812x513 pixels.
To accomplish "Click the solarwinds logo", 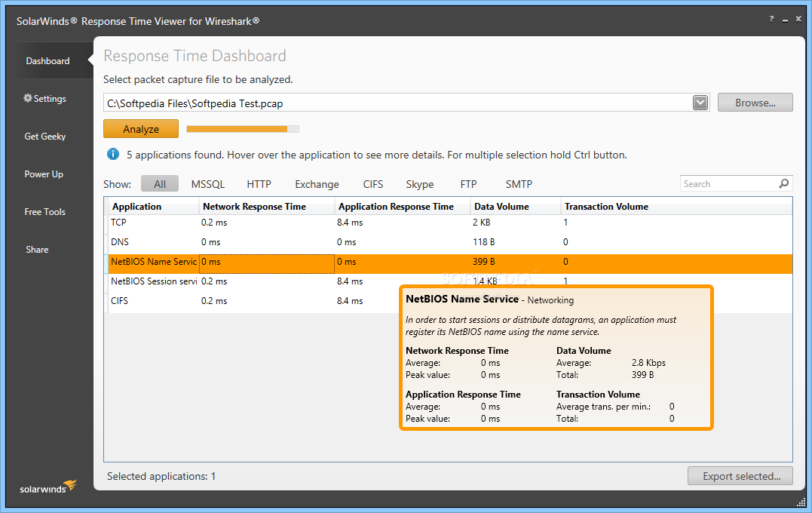I will (x=47, y=487).
